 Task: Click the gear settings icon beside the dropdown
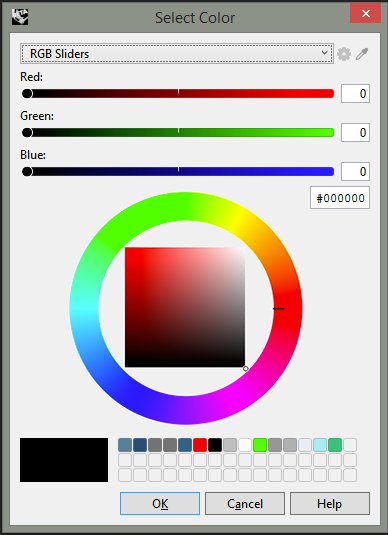pyautogui.click(x=344, y=54)
